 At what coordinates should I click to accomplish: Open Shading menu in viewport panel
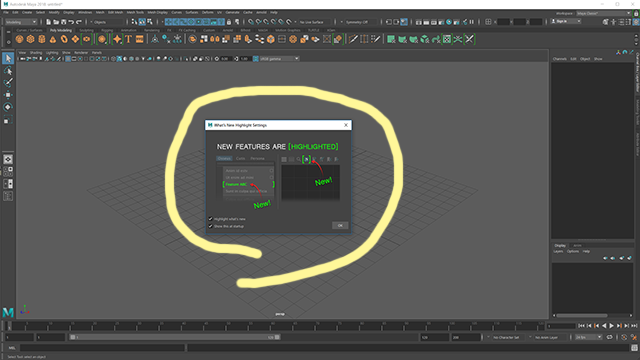(x=36, y=53)
